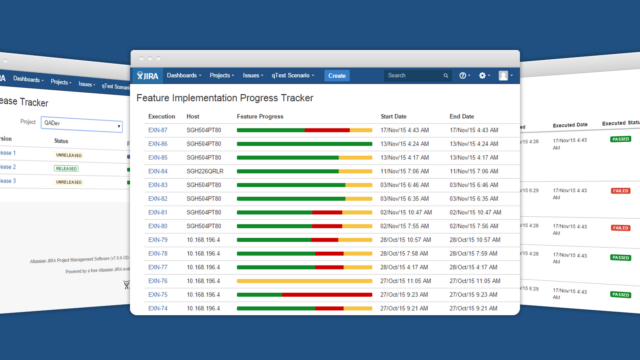640x360 pixels.
Task: Open qTest Scenario menu in center window
Action: pos(293,76)
